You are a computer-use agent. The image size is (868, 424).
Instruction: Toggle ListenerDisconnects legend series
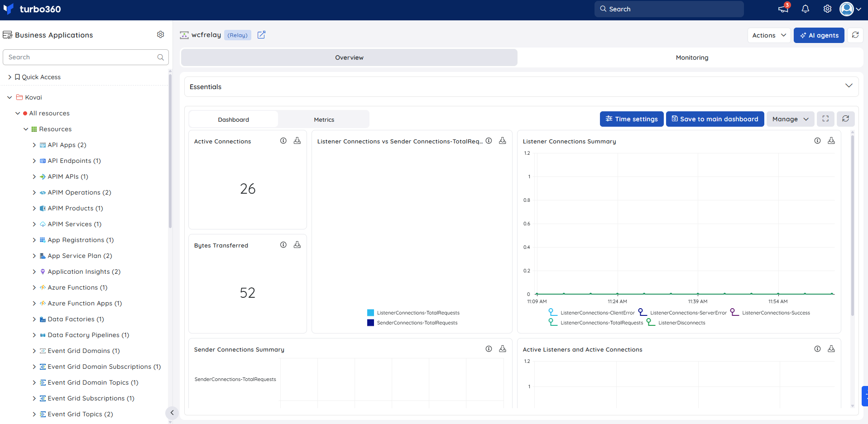point(676,323)
